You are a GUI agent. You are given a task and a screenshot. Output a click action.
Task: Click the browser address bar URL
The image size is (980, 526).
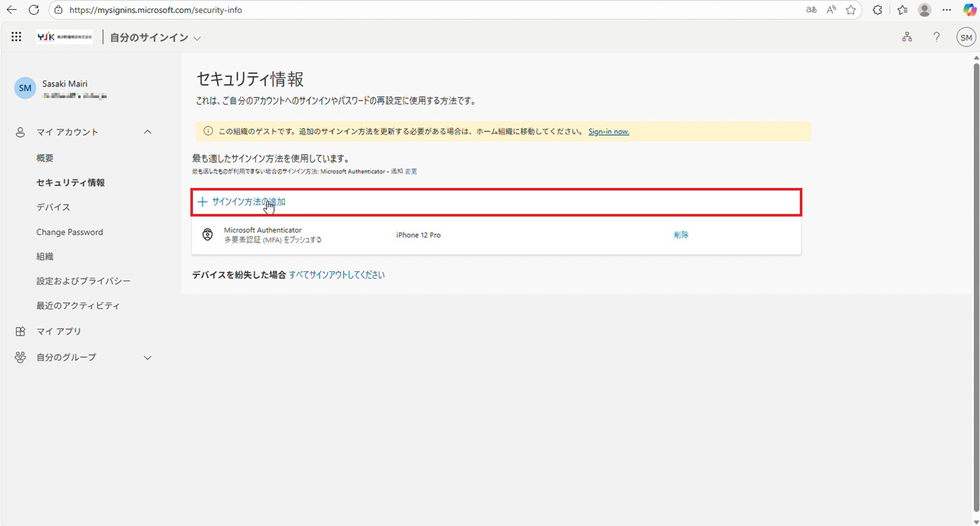pos(156,10)
